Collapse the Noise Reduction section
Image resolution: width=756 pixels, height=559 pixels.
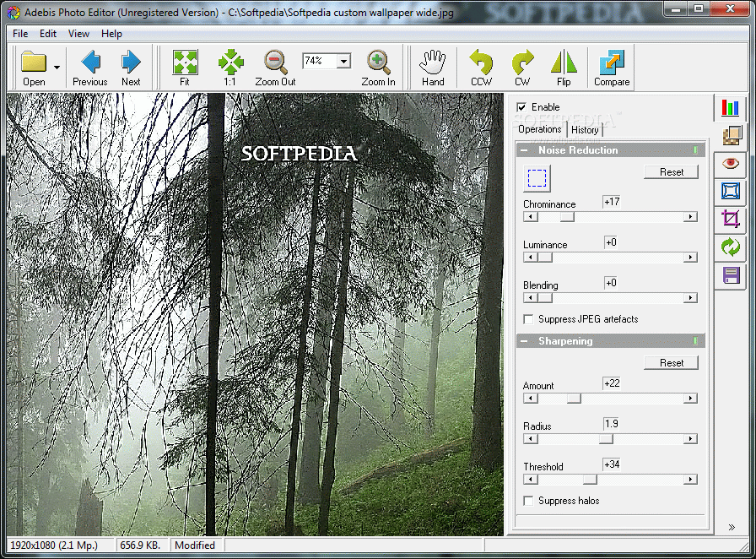525,150
